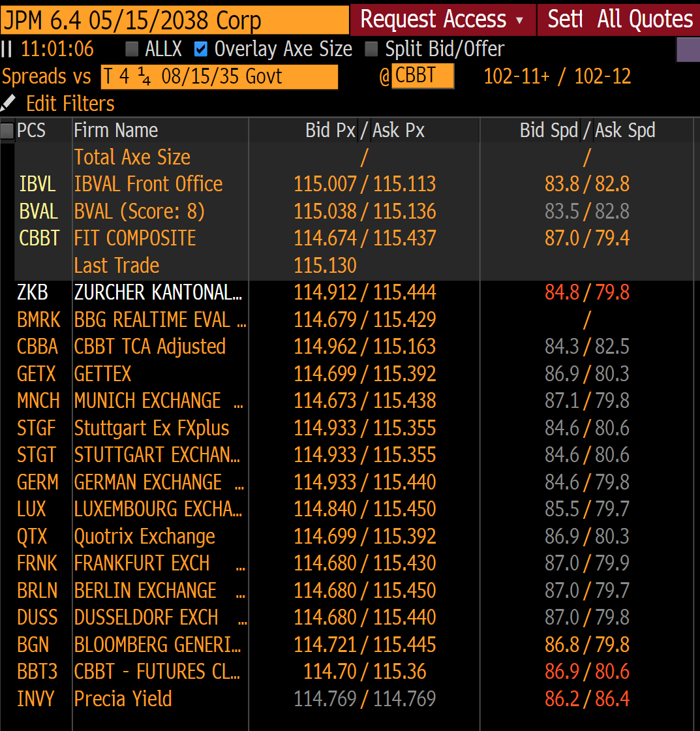Click the pause icon beside the time

tap(7, 49)
